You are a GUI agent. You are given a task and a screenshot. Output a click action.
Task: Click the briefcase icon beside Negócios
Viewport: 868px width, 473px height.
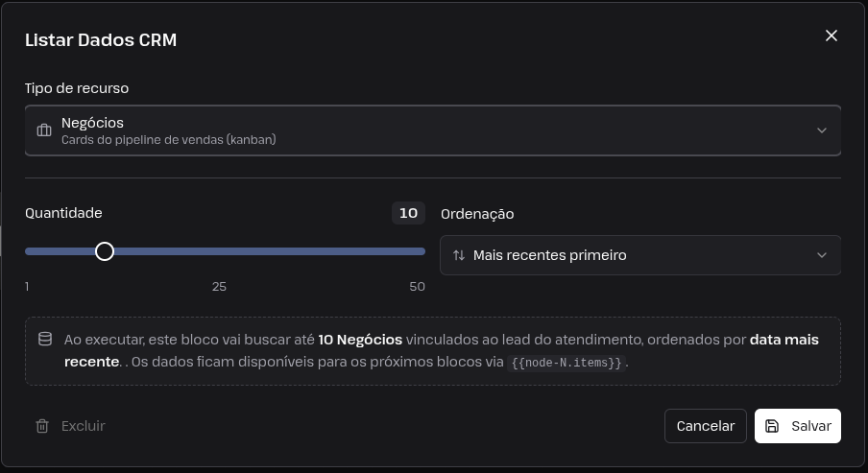pos(44,130)
